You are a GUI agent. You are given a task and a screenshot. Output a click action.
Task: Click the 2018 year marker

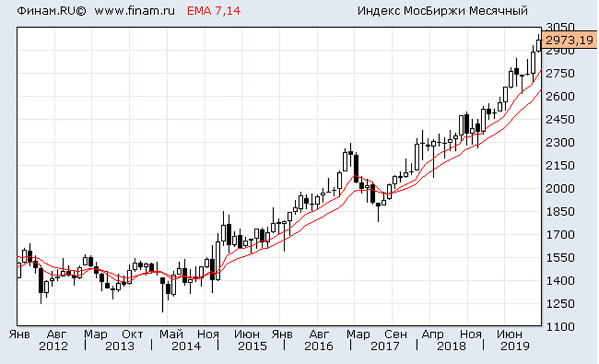(x=450, y=346)
